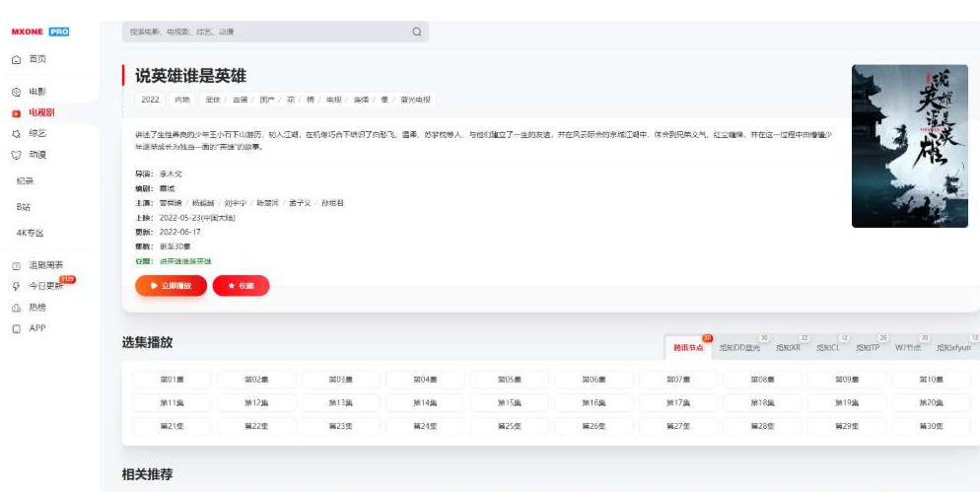Play episode 第05集
980x492 pixels.
(510, 380)
